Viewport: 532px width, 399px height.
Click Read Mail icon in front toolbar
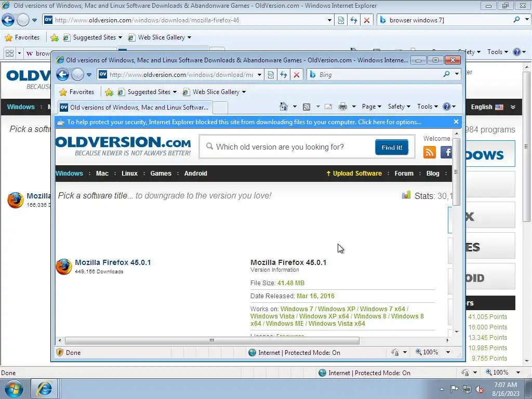328,107
